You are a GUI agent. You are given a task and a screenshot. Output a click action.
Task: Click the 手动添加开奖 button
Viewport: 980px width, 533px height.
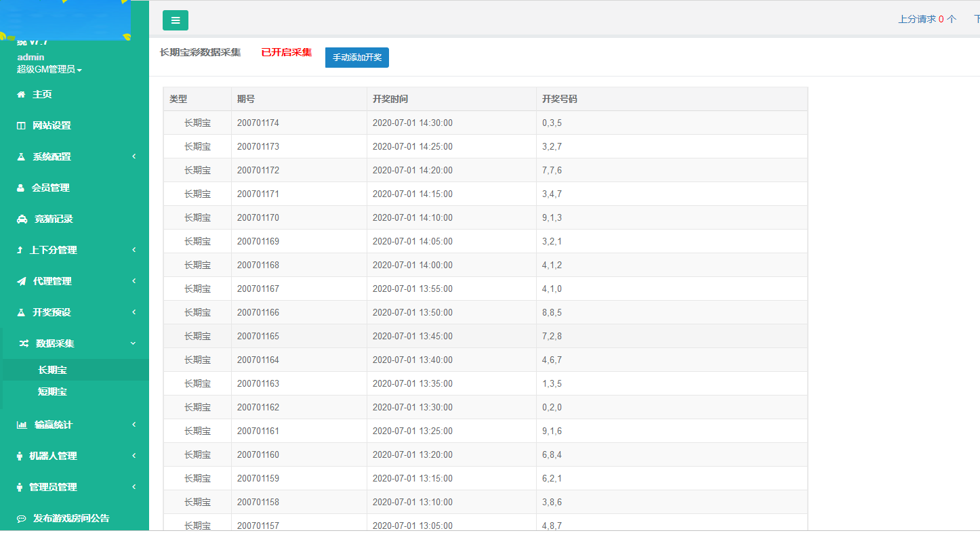click(x=356, y=58)
